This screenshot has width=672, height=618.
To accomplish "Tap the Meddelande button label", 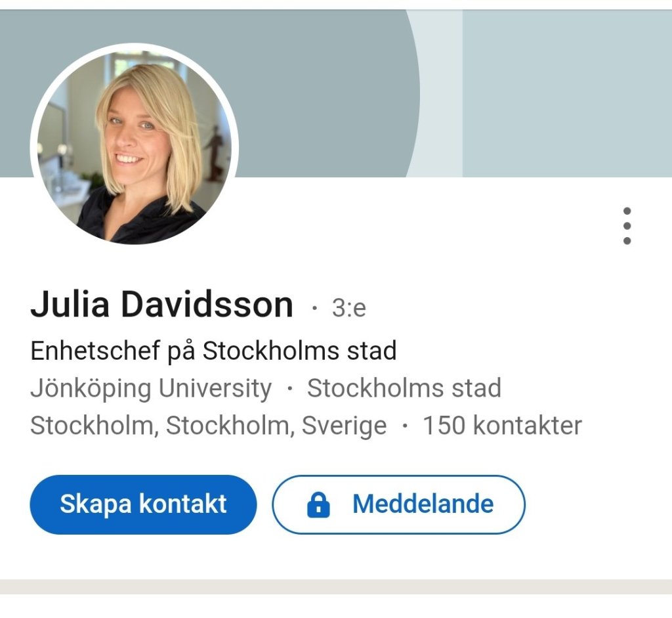I will [x=423, y=504].
